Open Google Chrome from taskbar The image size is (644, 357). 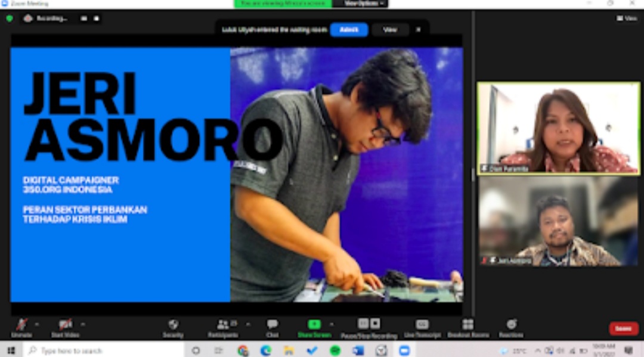[x=243, y=350]
